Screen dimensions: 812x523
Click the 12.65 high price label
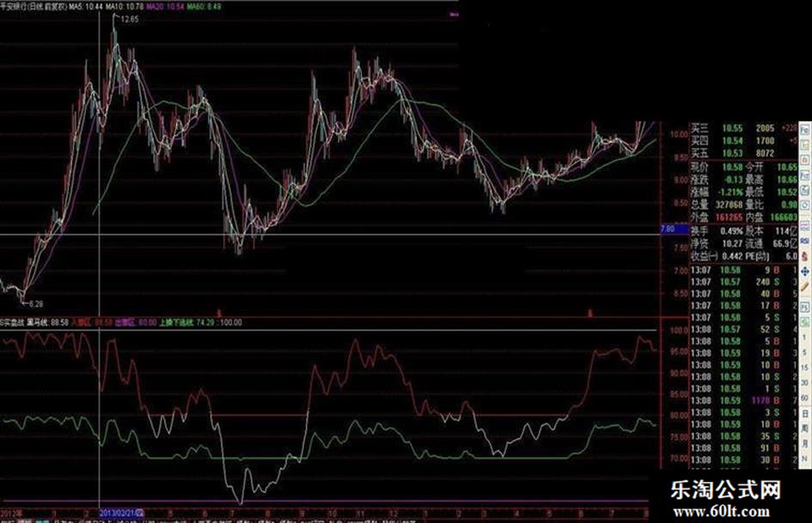pos(130,19)
